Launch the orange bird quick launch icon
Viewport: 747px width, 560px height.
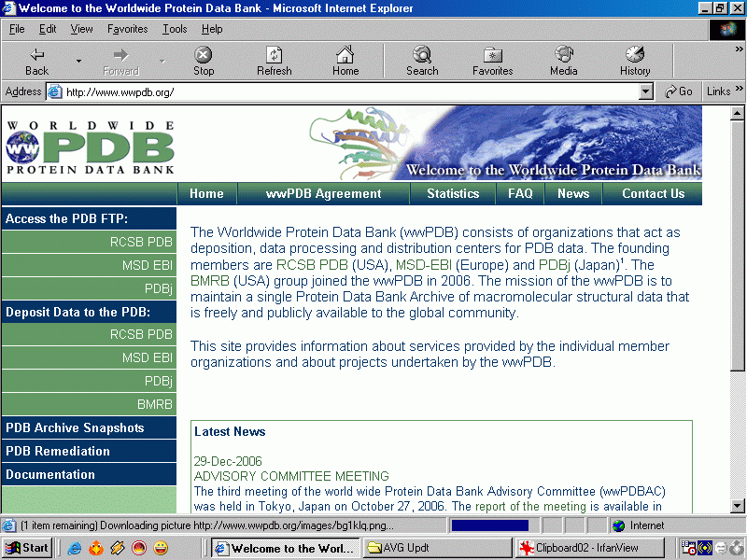tap(96, 548)
